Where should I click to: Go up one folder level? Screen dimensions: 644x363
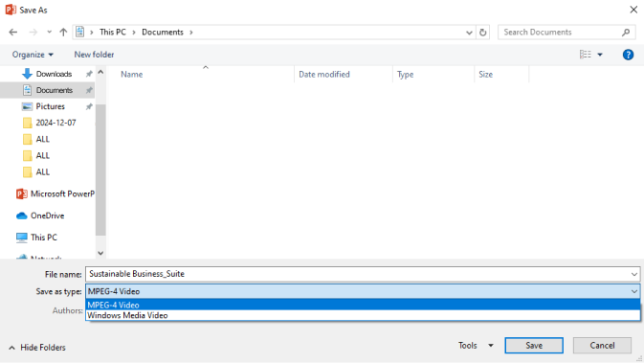[x=63, y=32]
